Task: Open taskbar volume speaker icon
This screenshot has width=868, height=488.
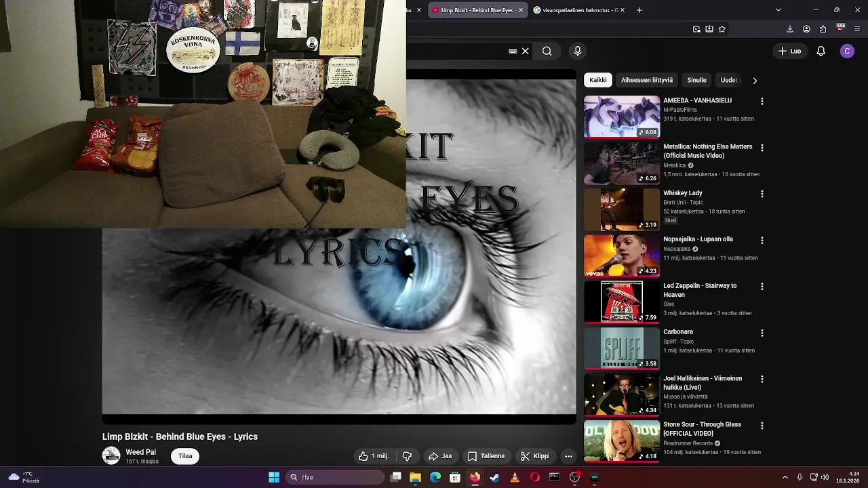Action: click(x=826, y=477)
